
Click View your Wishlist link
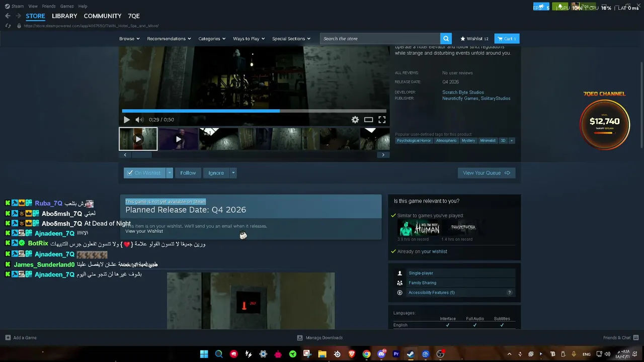coord(144,231)
